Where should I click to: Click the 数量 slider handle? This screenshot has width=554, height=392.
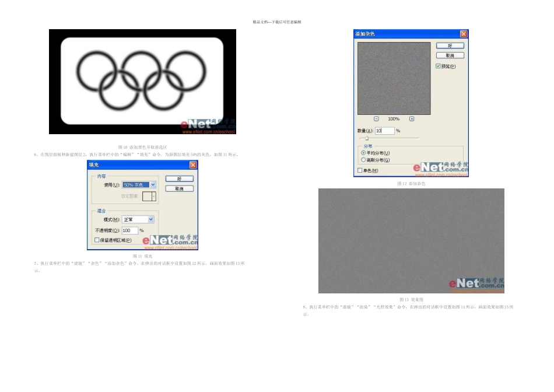pyautogui.click(x=367, y=139)
